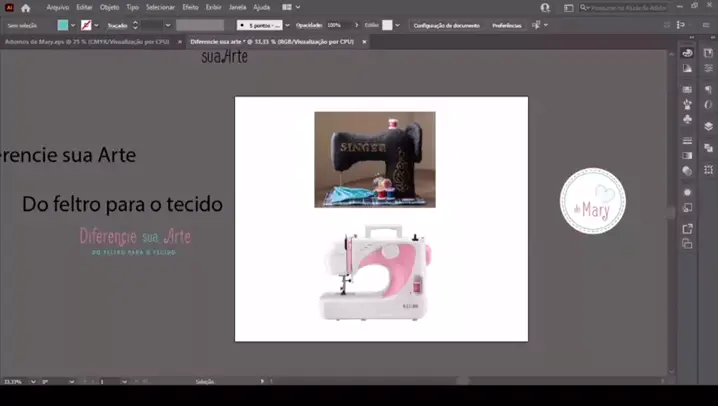The image size is (718, 406).
Task: Open the 5 pontos brush definition dropdown
Action: pyautogui.click(x=260, y=25)
